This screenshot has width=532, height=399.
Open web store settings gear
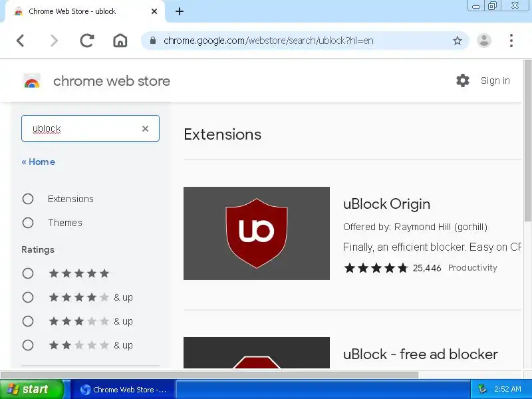[x=462, y=80]
